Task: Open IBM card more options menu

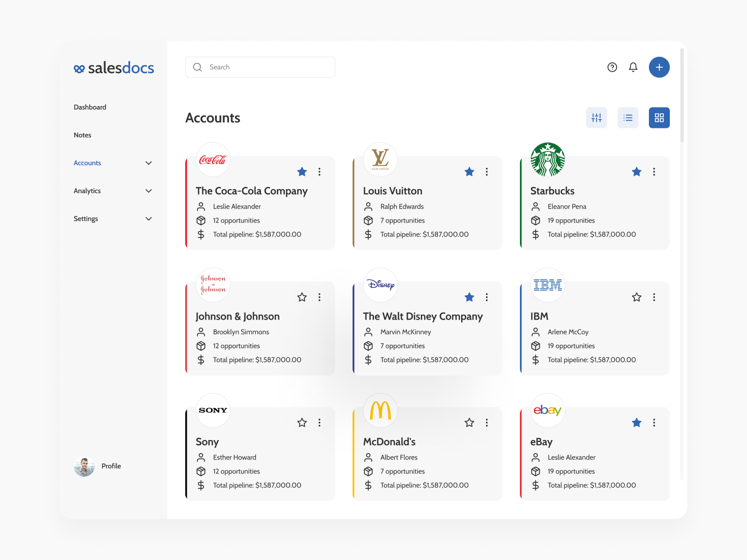Action: click(x=654, y=297)
